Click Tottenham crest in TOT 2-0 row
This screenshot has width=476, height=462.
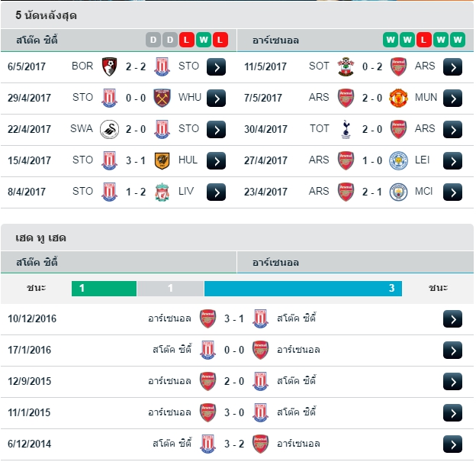(346, 129)
